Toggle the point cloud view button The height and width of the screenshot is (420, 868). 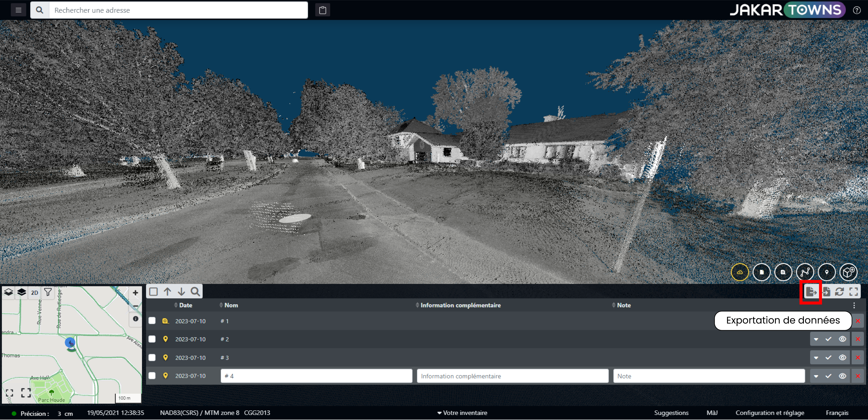point(740,272)
